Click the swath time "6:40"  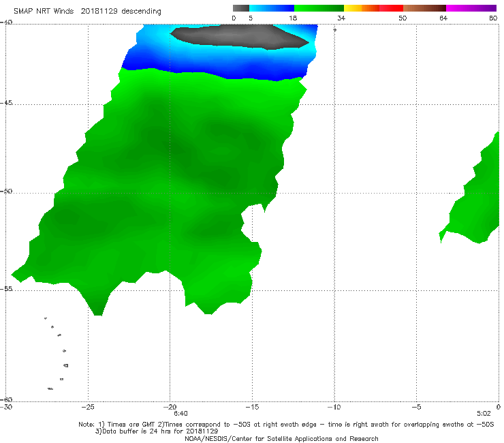pyautogui.click(x=180, y=414)
